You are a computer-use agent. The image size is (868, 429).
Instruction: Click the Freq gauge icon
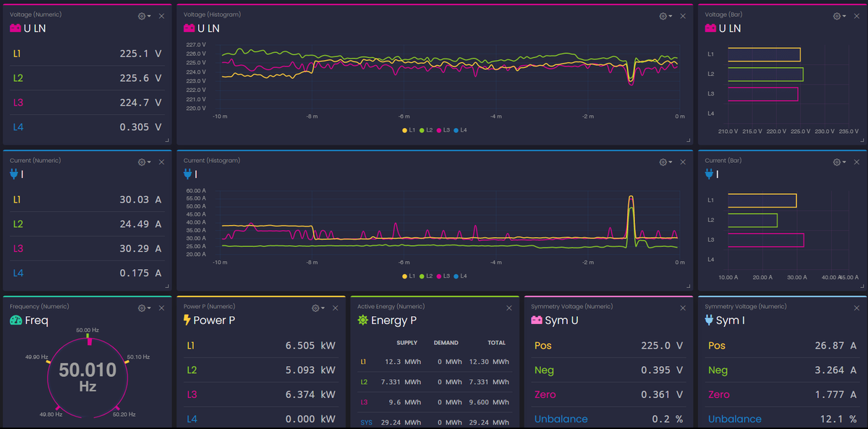click(x=16, y=320)
